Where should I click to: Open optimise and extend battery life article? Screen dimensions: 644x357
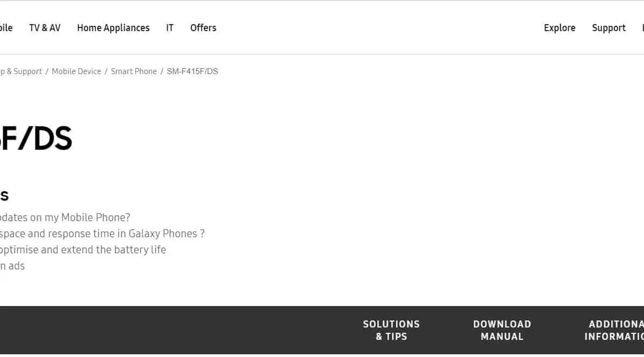click(83, 250)
